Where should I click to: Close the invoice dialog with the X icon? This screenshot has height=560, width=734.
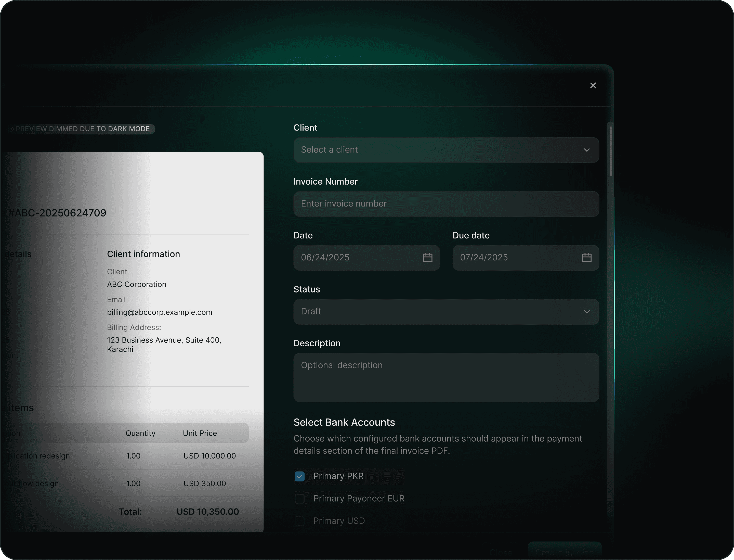click(x=593, y=86)
